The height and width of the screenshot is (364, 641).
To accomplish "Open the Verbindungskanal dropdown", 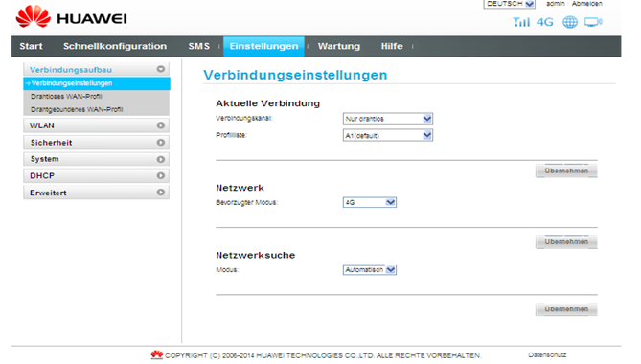I will click(x=387, y=119).
